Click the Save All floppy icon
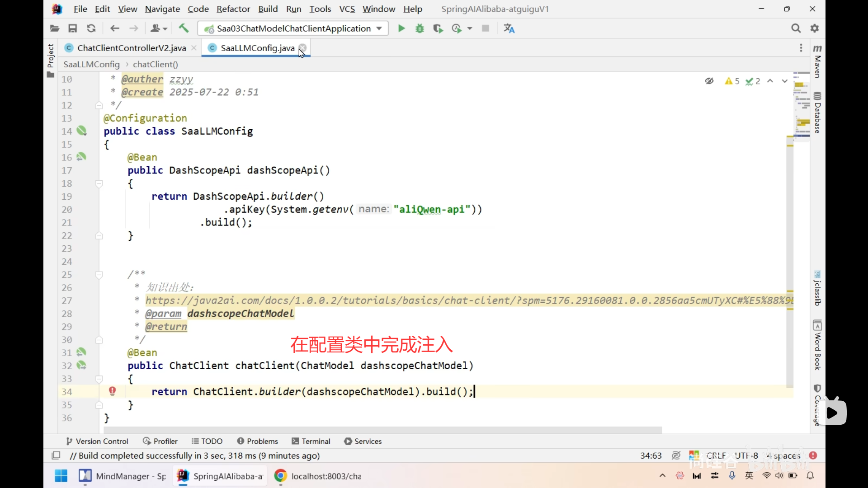 [72, 28]
